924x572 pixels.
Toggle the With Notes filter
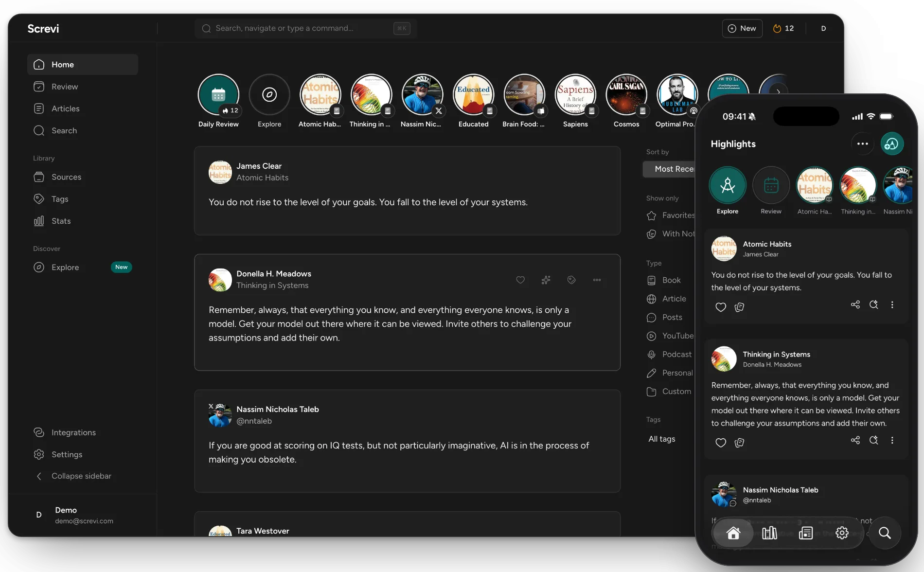[x=671, y=233]
